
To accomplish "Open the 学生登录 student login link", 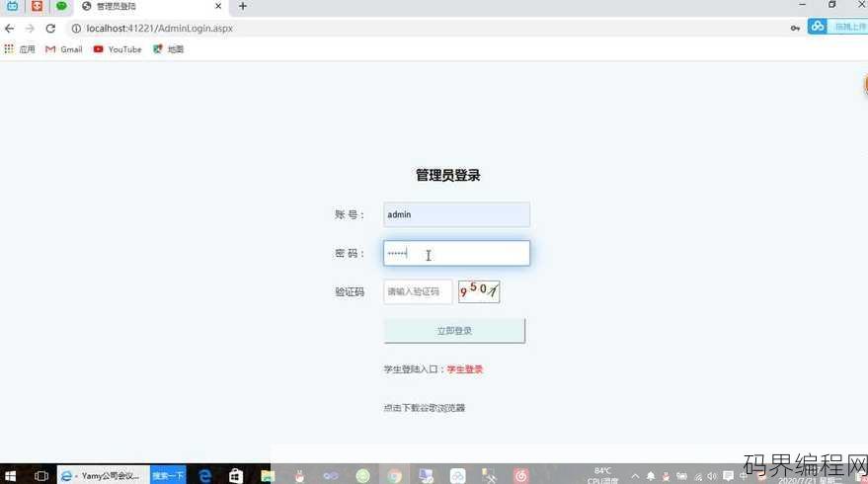I will [x=464, y=369].
